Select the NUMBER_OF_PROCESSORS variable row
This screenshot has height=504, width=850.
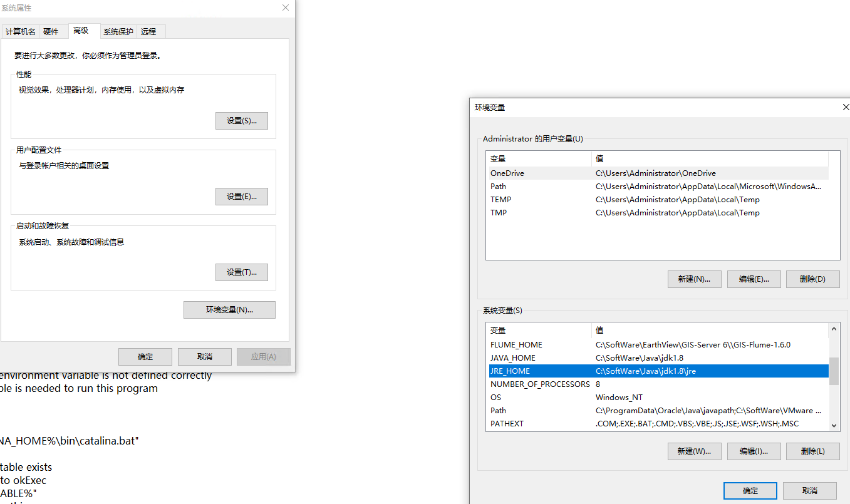tap(657, 384)
